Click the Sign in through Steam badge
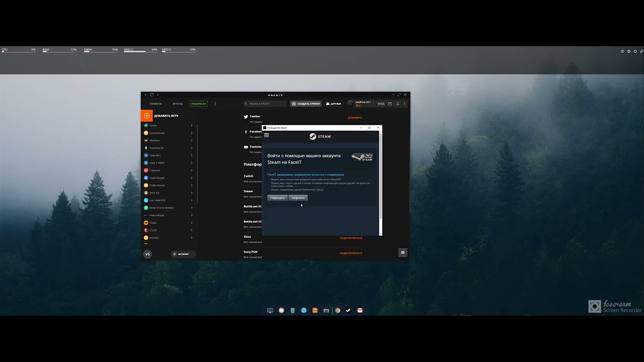Image resolution: width=644 pixels, height=362 pixels. click(x=362, y=157)
